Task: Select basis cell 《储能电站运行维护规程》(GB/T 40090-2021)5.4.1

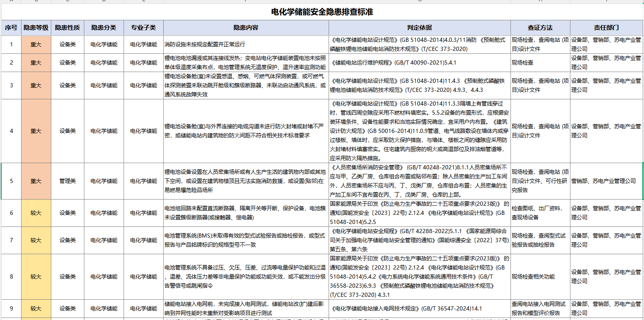Action: click(x=420, y=63)
